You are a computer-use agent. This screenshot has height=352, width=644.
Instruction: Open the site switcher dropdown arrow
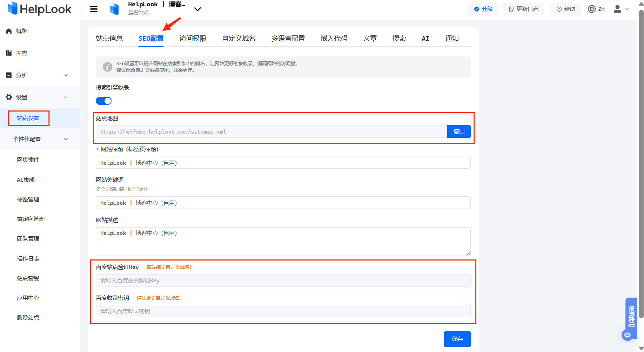tap(197, 9)
